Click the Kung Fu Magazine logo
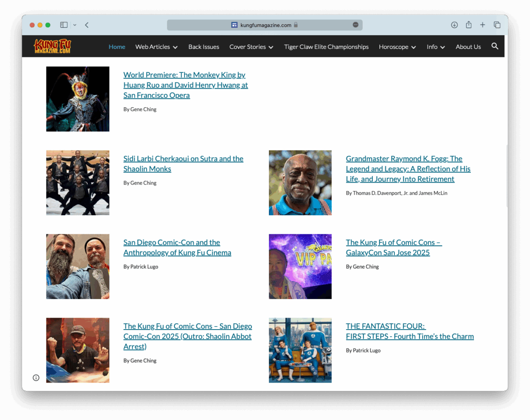This screenshot has width=530, height=420. click(52, 46)
